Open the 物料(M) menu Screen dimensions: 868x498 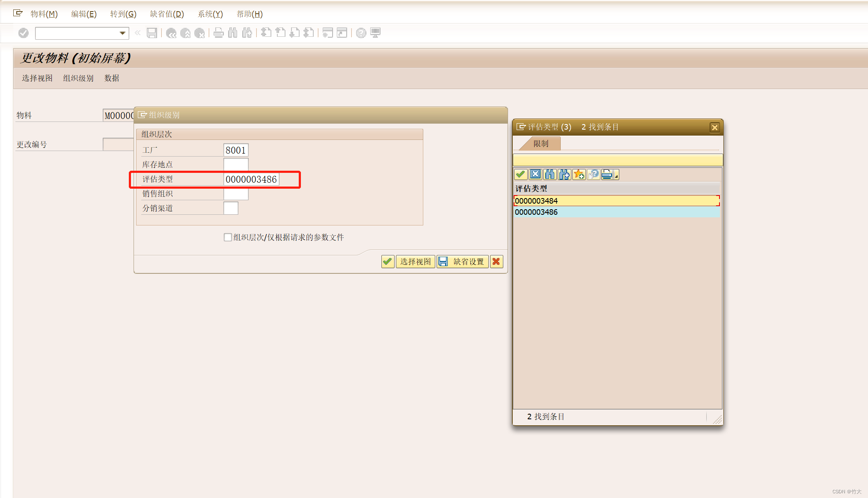[x=44, y=14]
